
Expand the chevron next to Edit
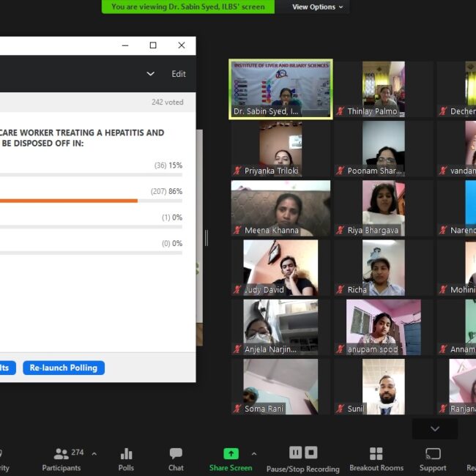click(x=151, y=74)
